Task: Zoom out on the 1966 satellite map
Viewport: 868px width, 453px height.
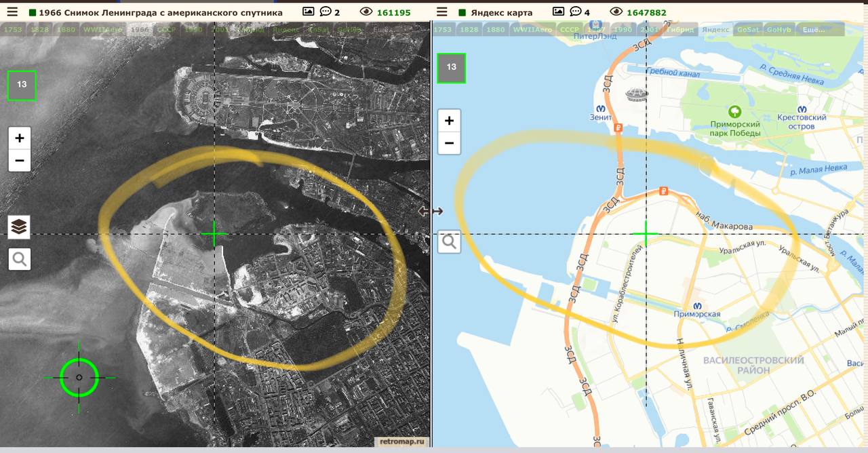Action: pyautogui.click(x=19, y=161)
